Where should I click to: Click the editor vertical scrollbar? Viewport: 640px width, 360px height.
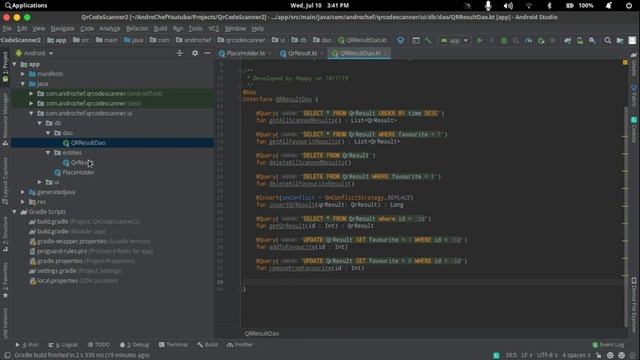626,216
